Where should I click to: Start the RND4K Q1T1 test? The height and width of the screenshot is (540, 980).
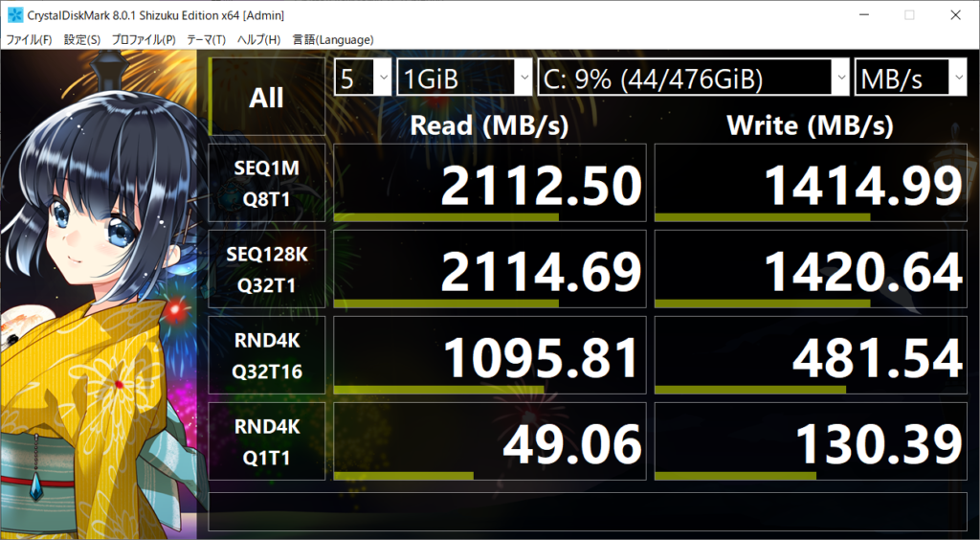[267, 441]
